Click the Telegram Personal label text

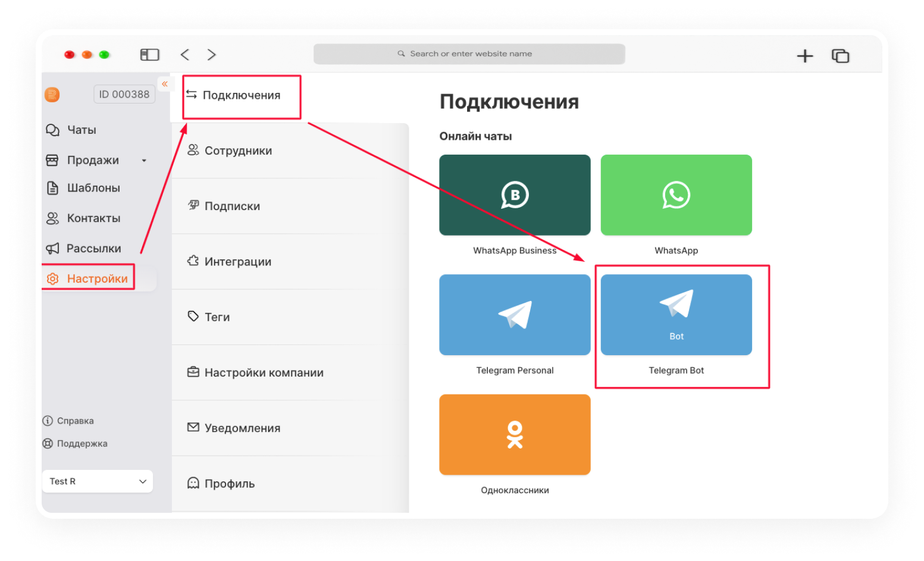pos(515,370)
